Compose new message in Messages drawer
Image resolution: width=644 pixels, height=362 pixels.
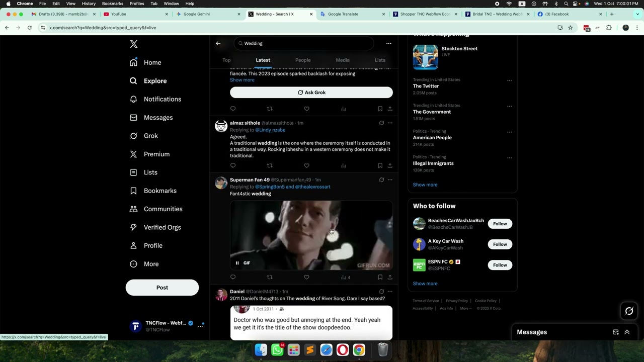[615, 332]
